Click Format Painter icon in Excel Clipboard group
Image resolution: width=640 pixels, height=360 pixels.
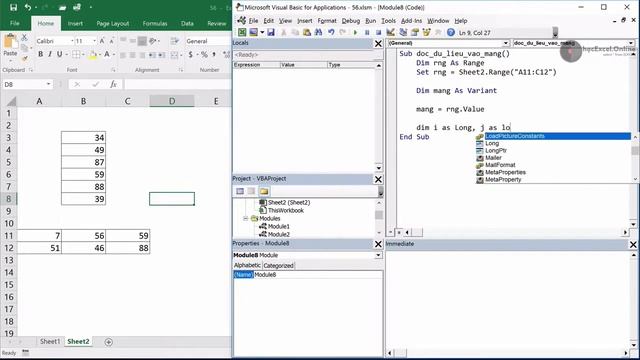pos(24,58)
